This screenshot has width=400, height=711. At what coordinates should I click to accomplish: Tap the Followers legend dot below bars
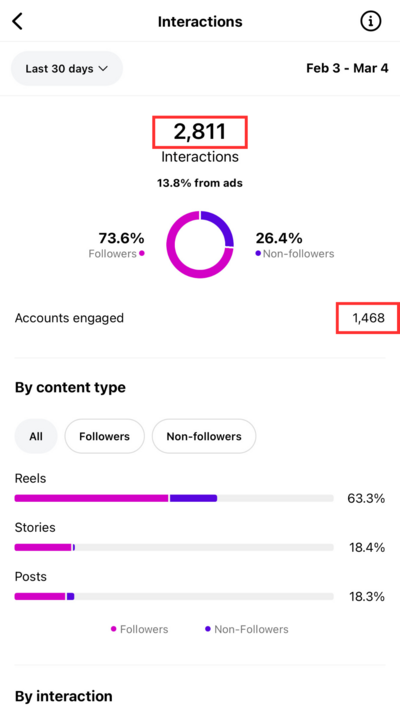113,629
